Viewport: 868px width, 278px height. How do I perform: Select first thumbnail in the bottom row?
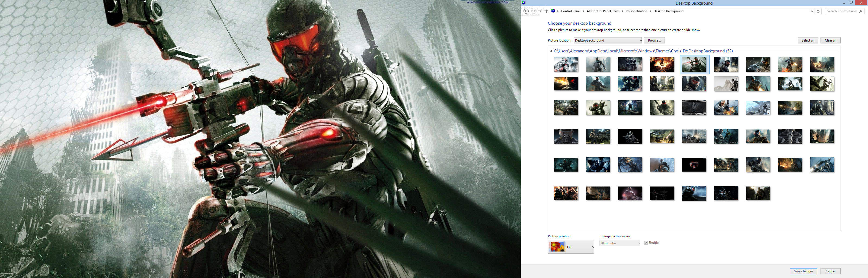(x=566, y=193)
